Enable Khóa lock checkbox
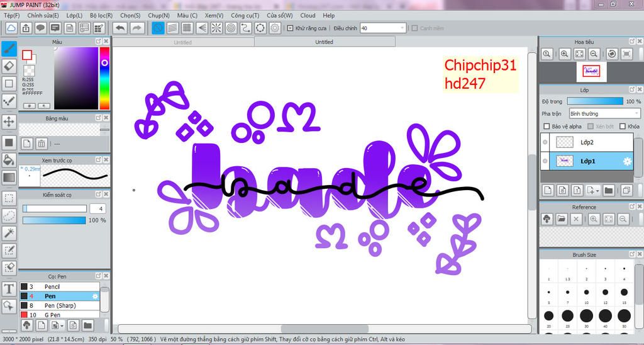 tap(623, 127)
